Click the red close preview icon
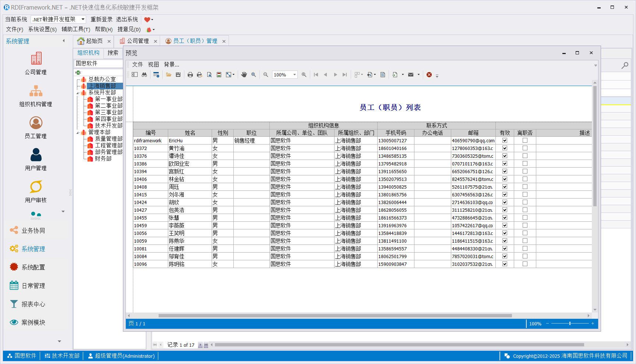Image resolution: width=636 pixels, height=364 pixels. coord(429,75)
